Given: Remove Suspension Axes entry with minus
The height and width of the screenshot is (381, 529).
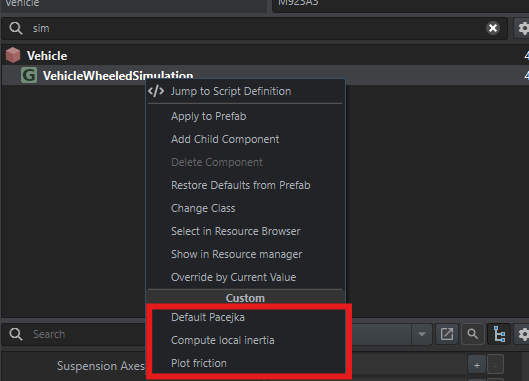Looking at the screenshot, I should [495, 365].
